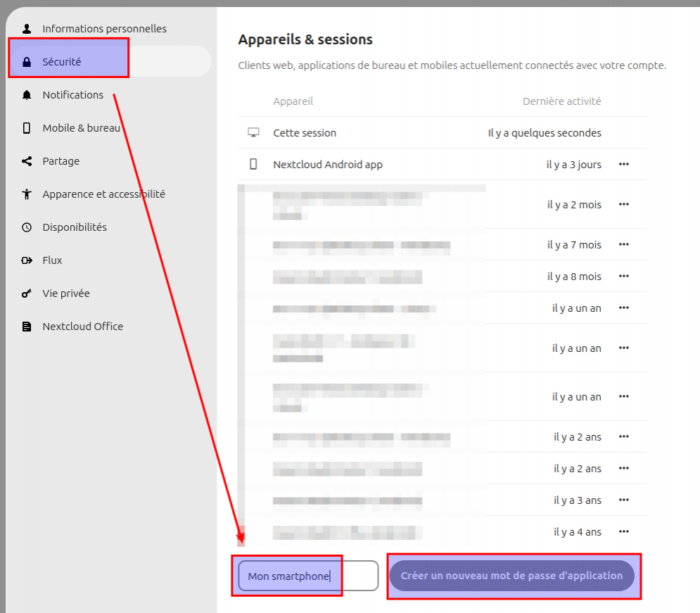The width and height of the screenshot is (700, 613).
Task: Open the Notifications settings section
Action: (72, 95)
